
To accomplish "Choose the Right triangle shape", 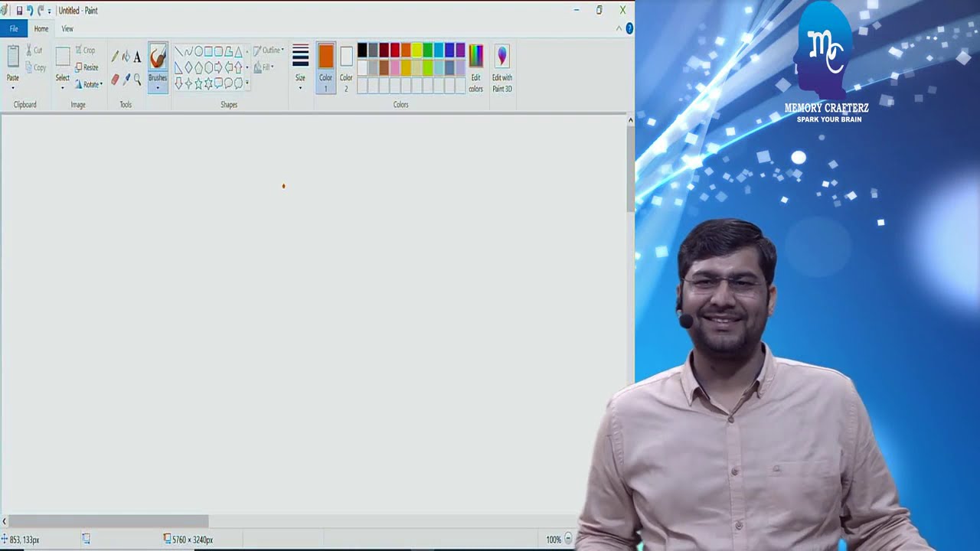I will click(178, 67).
